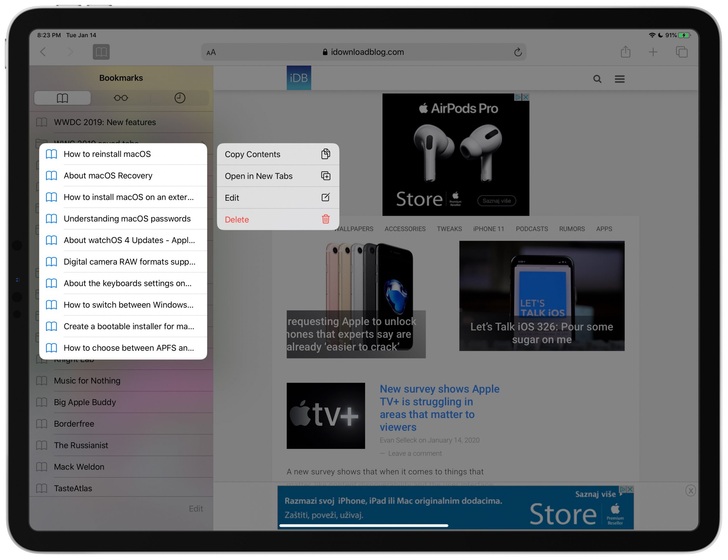Click 'Saznaj više' in AirPods Pro ad

497,200
